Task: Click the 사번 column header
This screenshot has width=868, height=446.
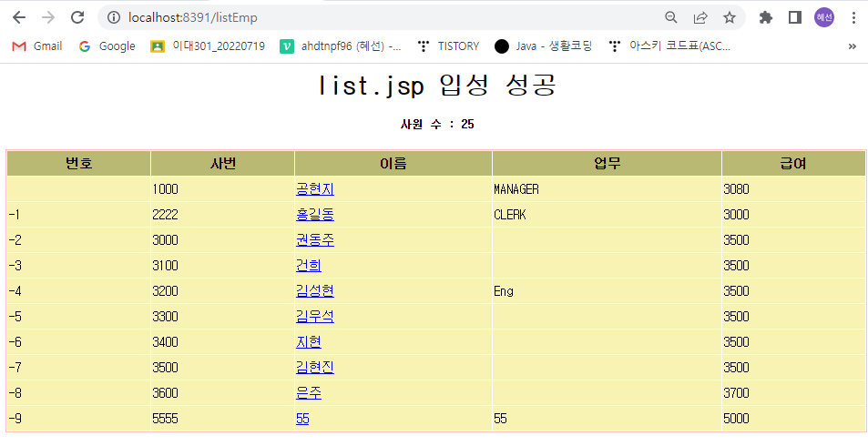Action: 222,163
